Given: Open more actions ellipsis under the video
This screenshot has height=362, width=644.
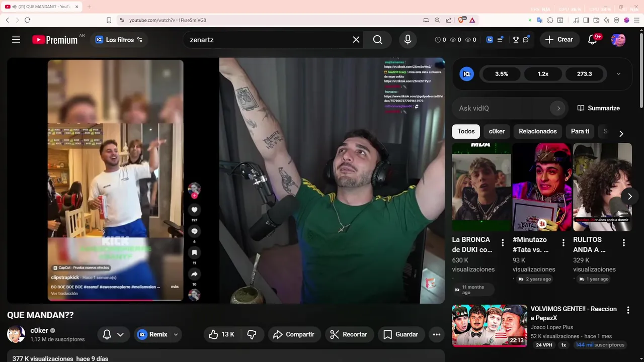Looking at the screenshot, I should [436, 334].
